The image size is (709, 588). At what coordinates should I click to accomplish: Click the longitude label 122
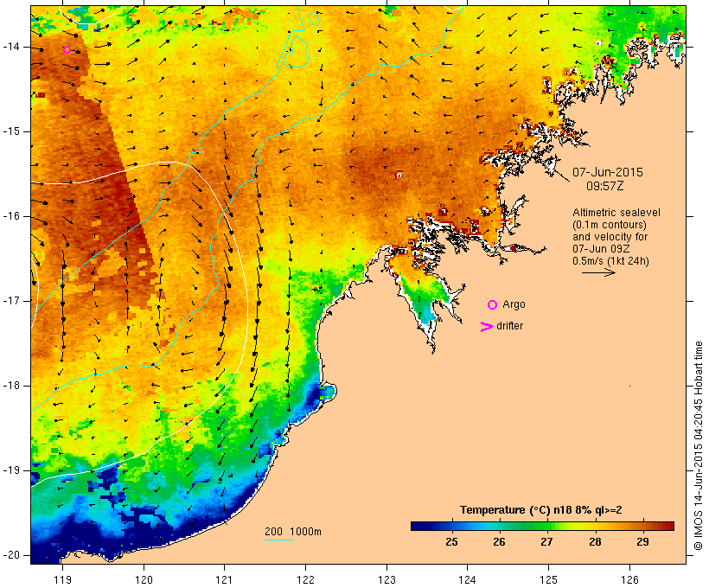click(305, 580)
